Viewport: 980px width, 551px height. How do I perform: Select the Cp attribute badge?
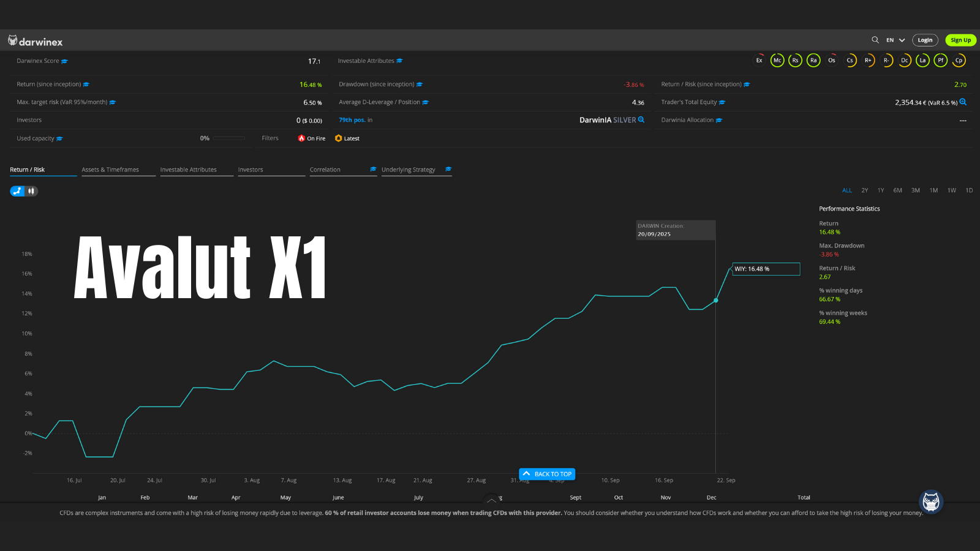click(x=959, y=60)
